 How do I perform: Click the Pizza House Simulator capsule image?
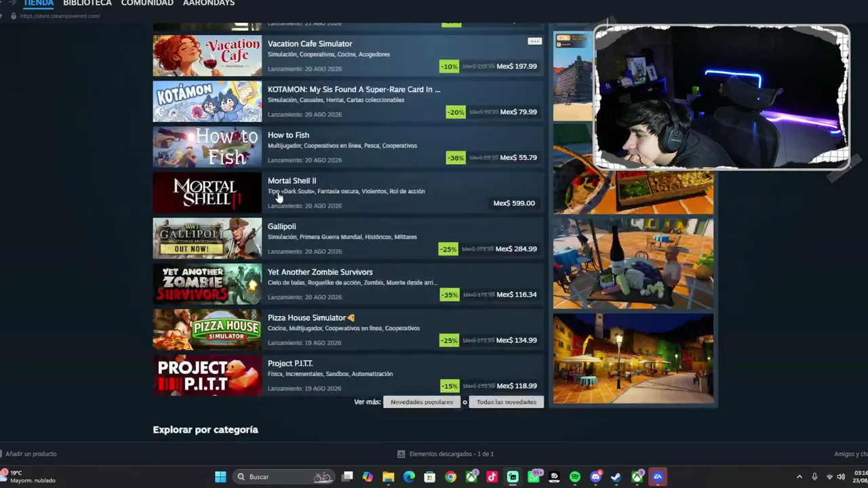tap(207, 329)
